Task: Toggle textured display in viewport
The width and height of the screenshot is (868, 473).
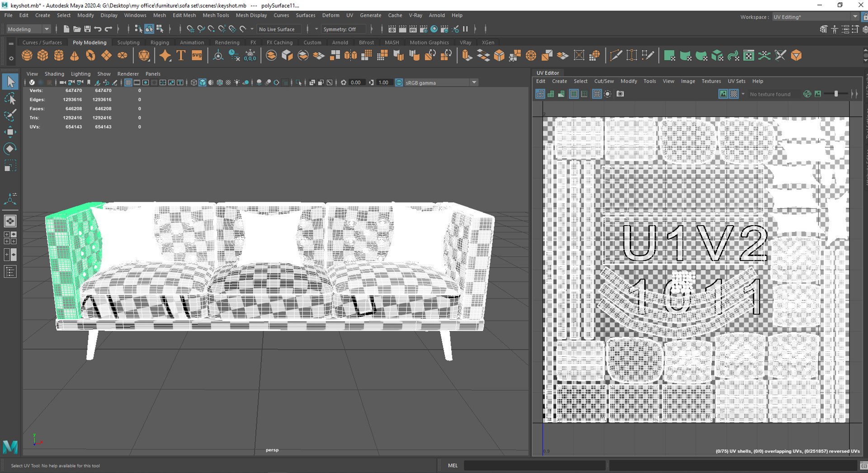Action: (x=228, y=83)
